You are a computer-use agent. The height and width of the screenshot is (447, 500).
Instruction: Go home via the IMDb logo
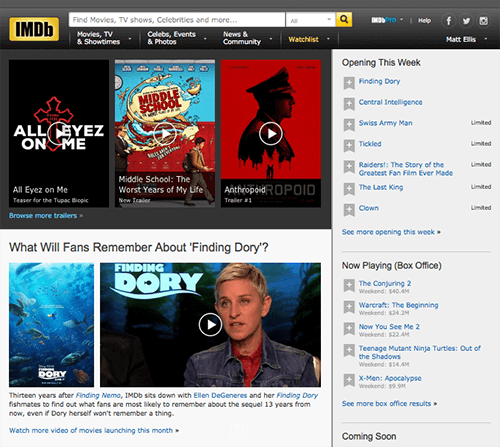point(34,29)
